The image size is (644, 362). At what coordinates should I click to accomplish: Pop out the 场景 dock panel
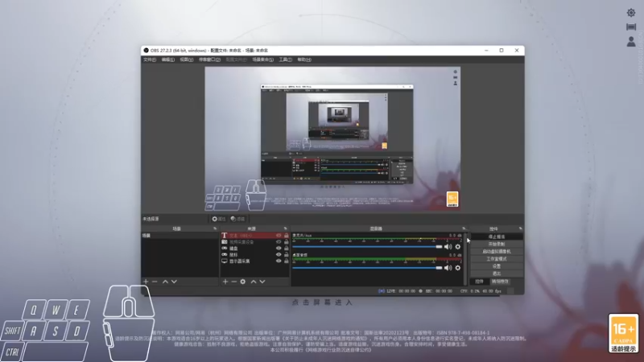[215, 228]
